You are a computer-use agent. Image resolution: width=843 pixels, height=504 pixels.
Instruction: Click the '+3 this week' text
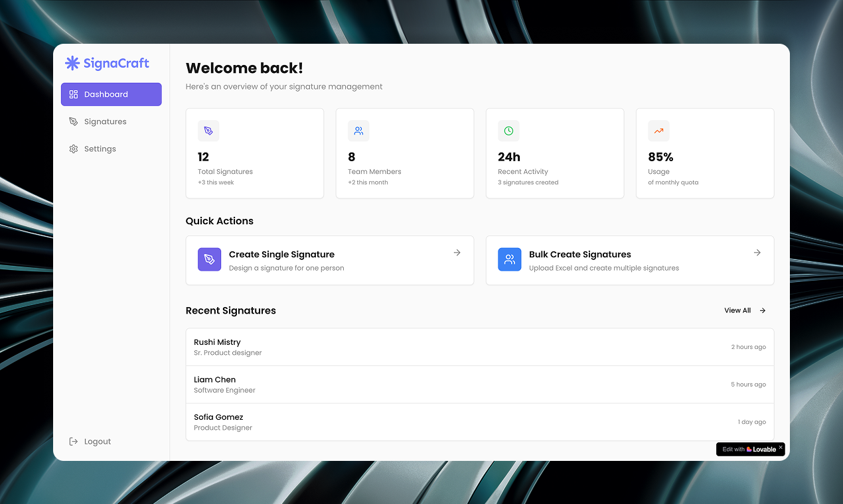[x=216, y=182]
